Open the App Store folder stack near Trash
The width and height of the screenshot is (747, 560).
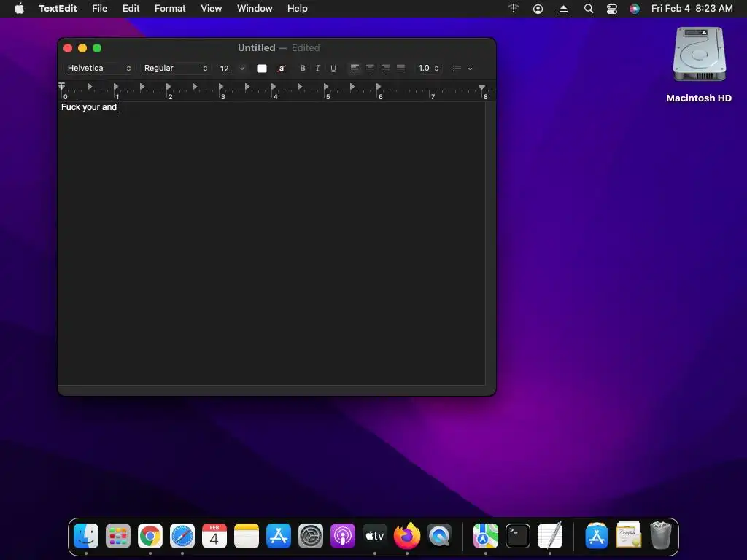pos(597,536)
